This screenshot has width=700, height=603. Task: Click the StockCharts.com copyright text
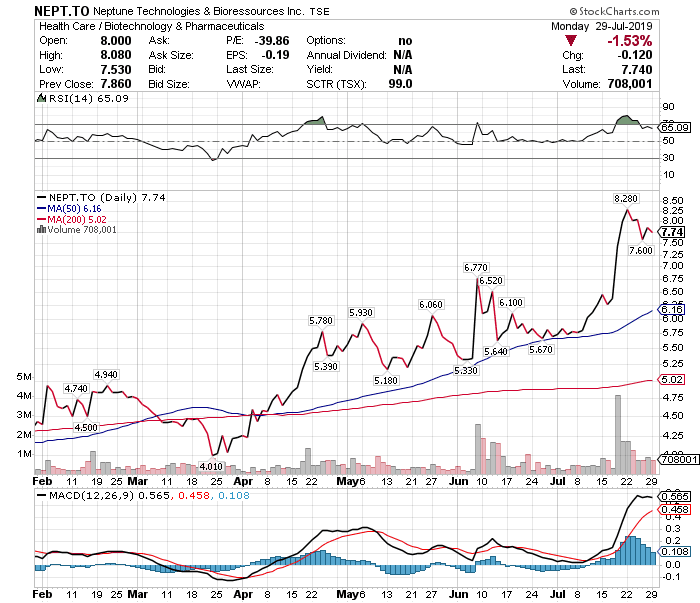[614, 11]
